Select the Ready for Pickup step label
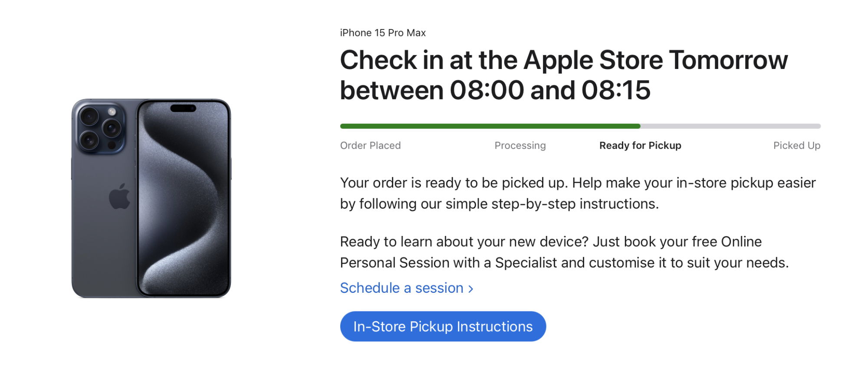Image resolution: width=868 pixels, height=376 pixels. [x=640, y=146]
